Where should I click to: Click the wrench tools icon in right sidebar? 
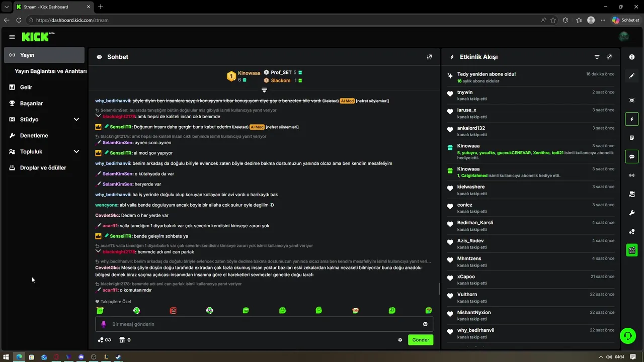click(632, 213)
